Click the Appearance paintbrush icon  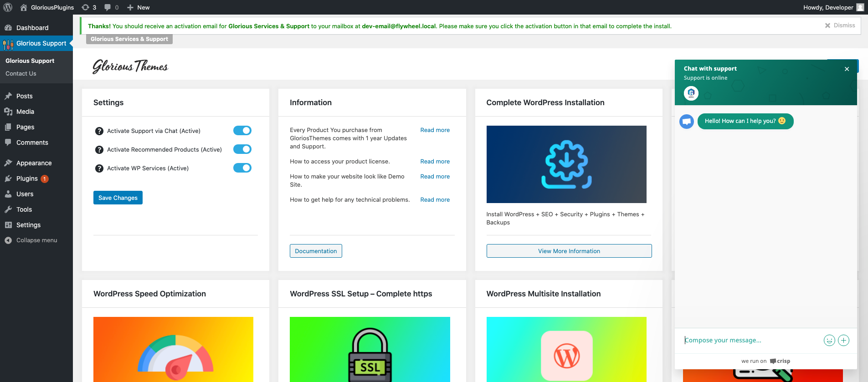point(8,163)
